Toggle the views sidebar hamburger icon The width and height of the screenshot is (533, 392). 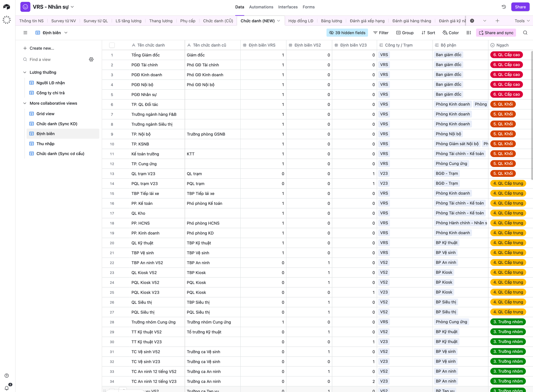click(x=25, y=33)
